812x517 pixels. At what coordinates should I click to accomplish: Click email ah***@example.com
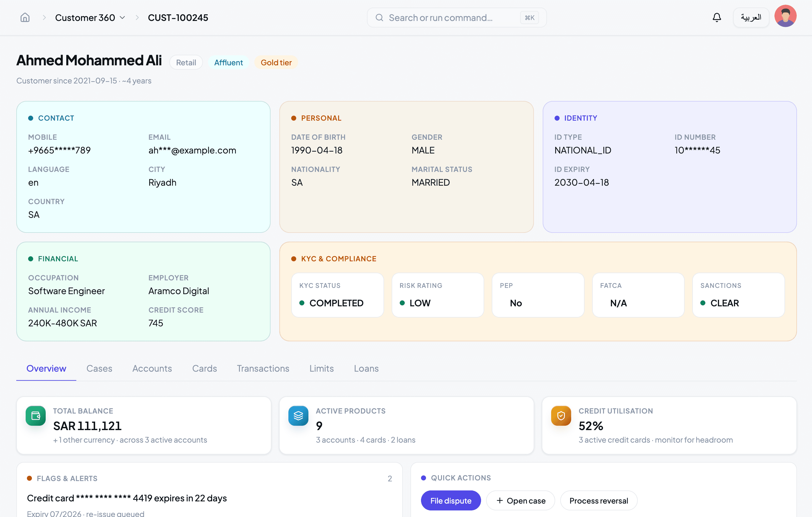point(192,150)
